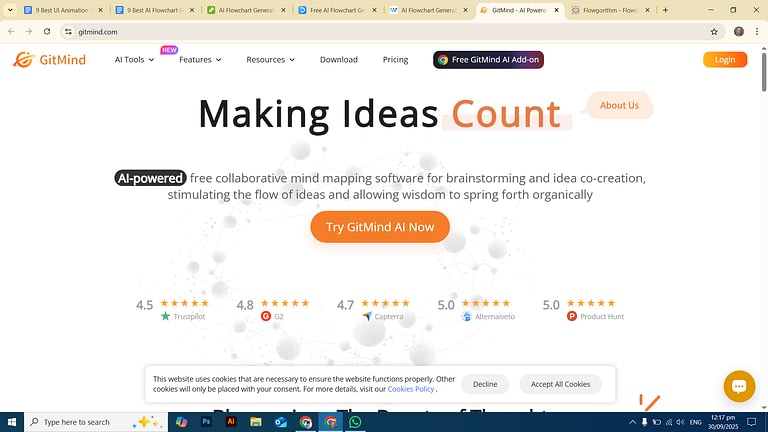This screenshot has width=768, height=432.
Task: Bookmark this page with the star icon
Action: [x=714, y=32]
